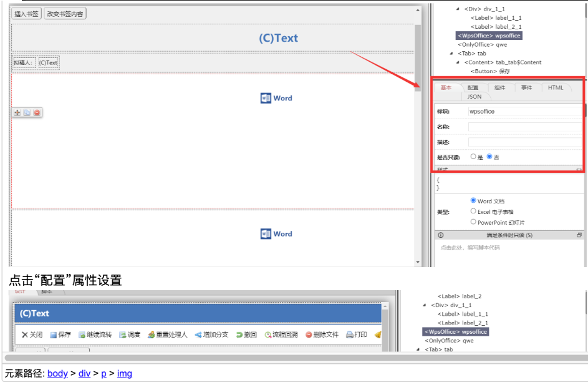Click the close (关闭) X toolbar icon
Image resolution: width=588 pixels, height=390 pixels.
pyautogui.click(x=25, y=335)
